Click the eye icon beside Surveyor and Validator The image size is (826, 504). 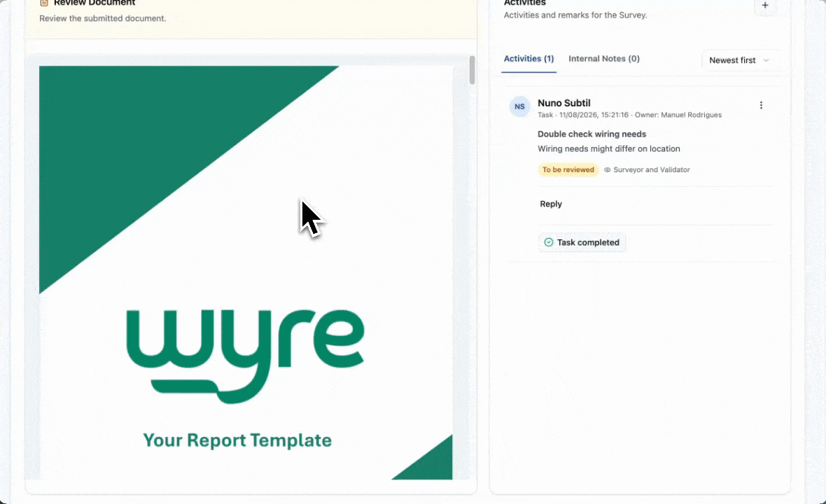click(607, 169)
